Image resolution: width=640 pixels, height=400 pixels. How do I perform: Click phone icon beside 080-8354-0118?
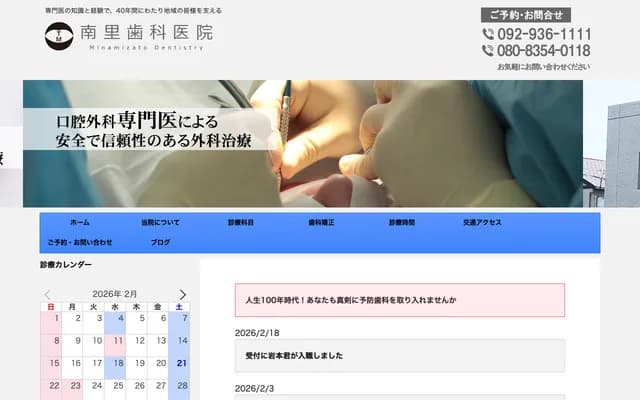[488, 51]
